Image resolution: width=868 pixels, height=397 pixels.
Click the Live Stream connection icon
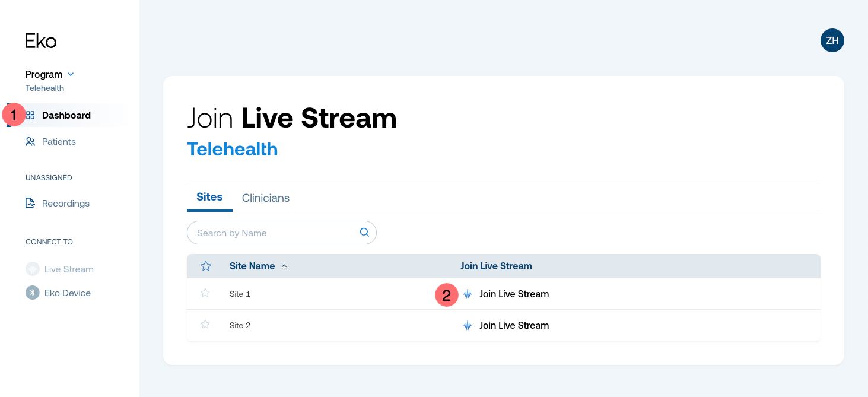pyautogui.click(x=33, y=269)
